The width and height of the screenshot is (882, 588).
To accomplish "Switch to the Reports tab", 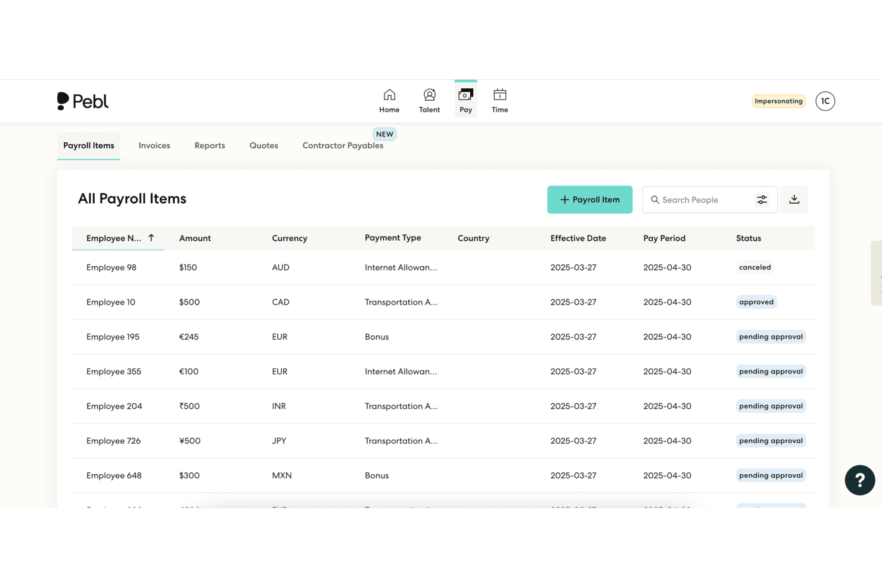I will point(210,146).
